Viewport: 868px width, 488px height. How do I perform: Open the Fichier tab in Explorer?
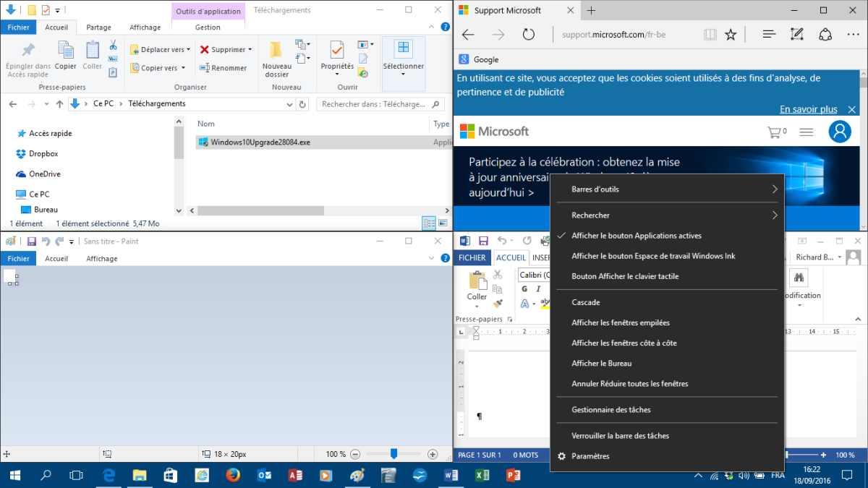pos(18,27)
